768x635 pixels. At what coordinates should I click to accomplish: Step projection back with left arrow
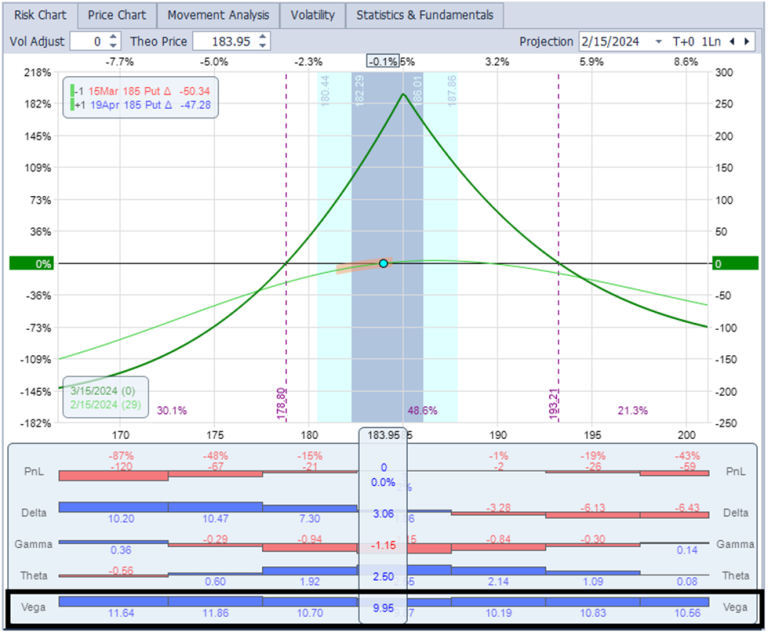733,42
